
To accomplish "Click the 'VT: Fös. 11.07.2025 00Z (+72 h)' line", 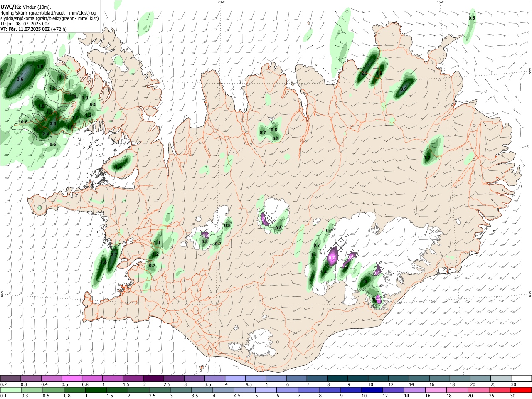I will pos(34,30).
